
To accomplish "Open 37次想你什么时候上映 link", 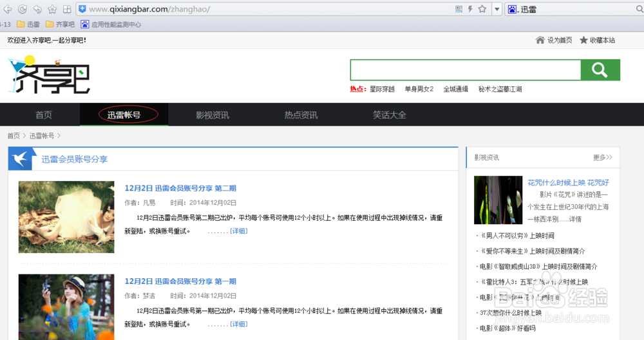I will [511, 312].
